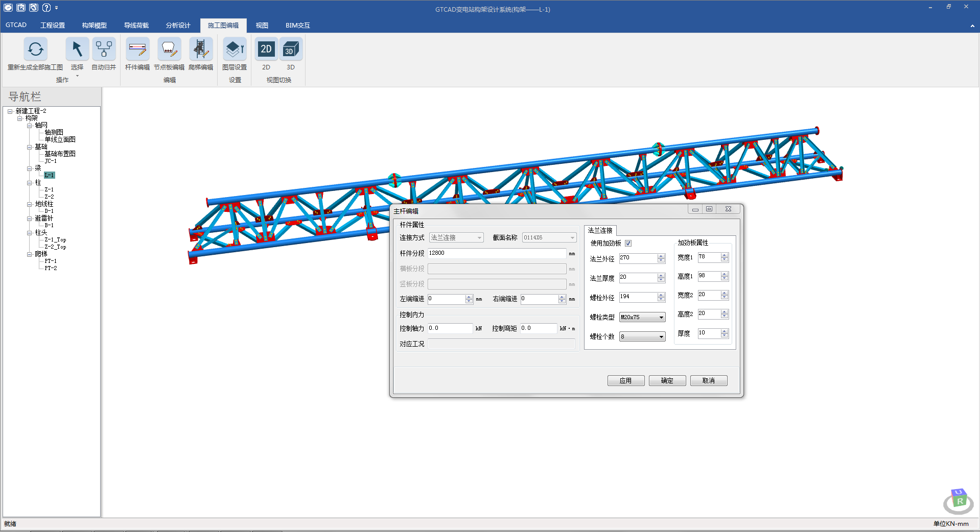Switch to 2D view
Screen dimensions: 980x532
point(266,50)
